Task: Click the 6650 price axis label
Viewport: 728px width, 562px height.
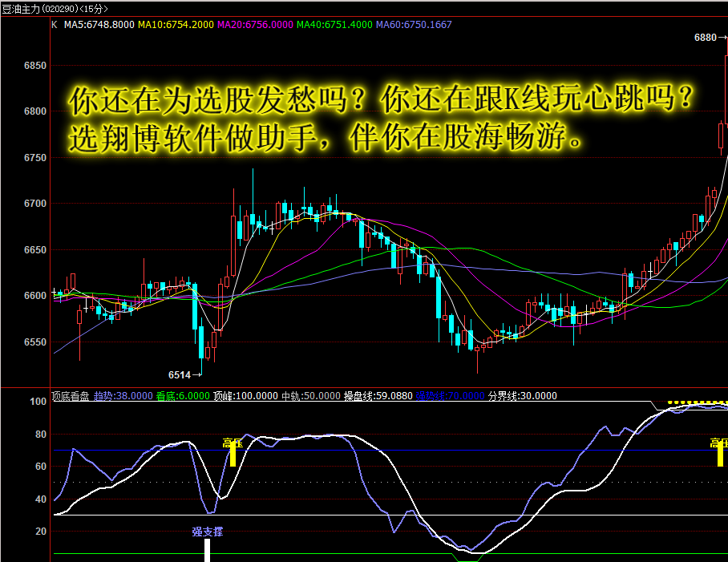Action: click(x=35, y=249)
